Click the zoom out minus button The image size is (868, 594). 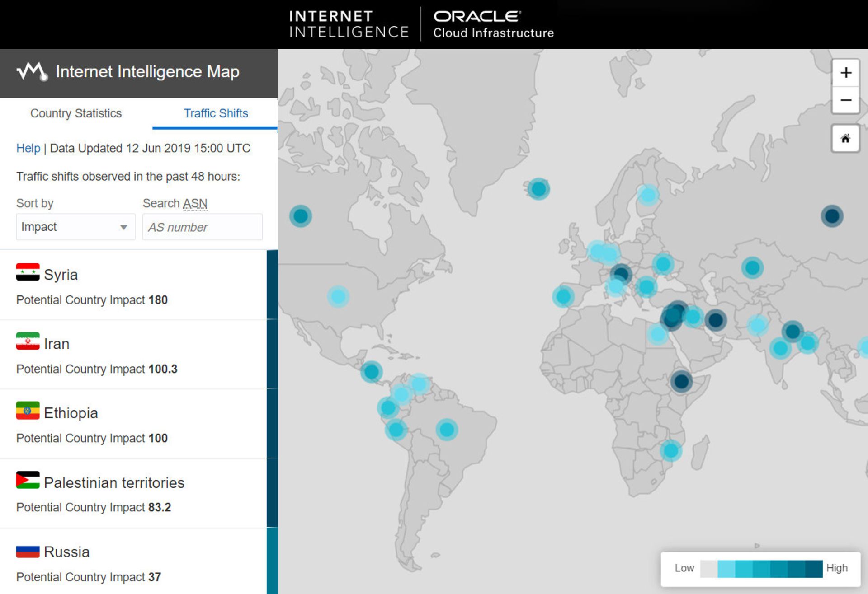[x=845, y=100]
